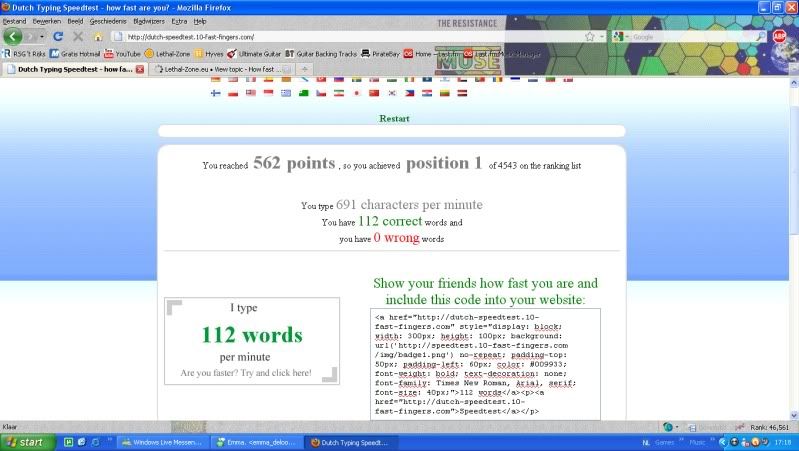
Task: Click the Dutch Typing Speedt... taskbar button
Action: pyautogui.click(x=351, y=442)
